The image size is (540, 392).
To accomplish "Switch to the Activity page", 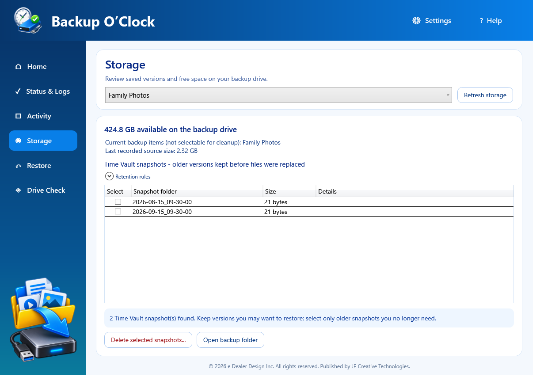I will click(x=43, y=116).
